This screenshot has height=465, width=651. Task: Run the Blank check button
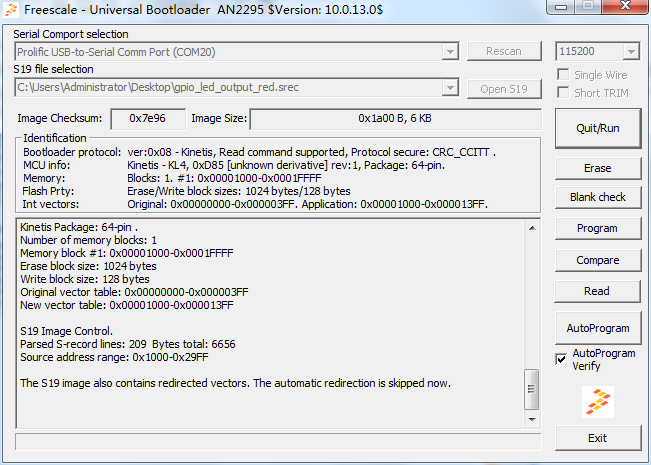(598, 197)
